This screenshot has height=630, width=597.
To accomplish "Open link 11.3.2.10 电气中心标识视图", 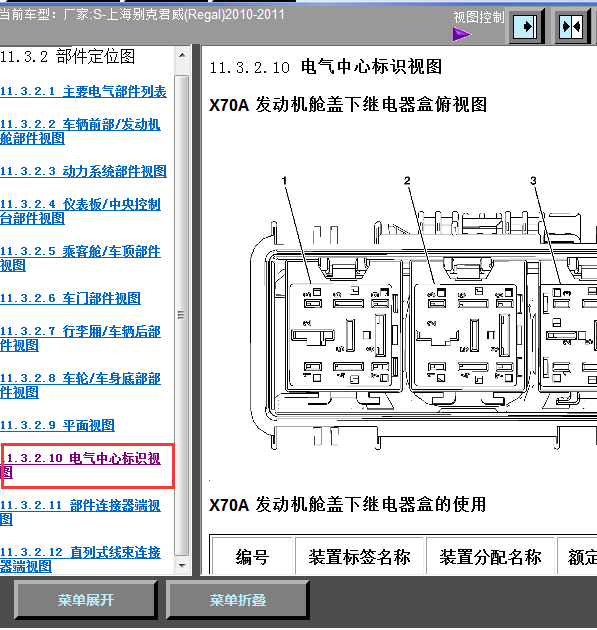I will point(80,465).
